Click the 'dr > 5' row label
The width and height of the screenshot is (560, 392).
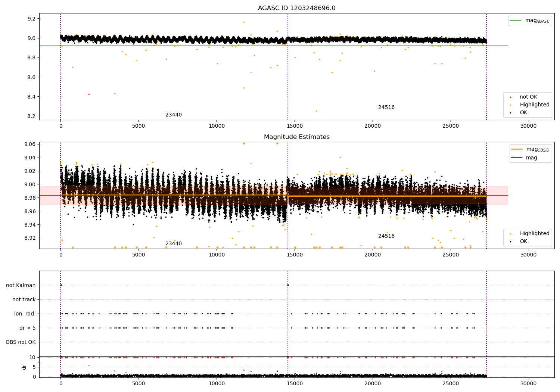[x=28, y=328]
